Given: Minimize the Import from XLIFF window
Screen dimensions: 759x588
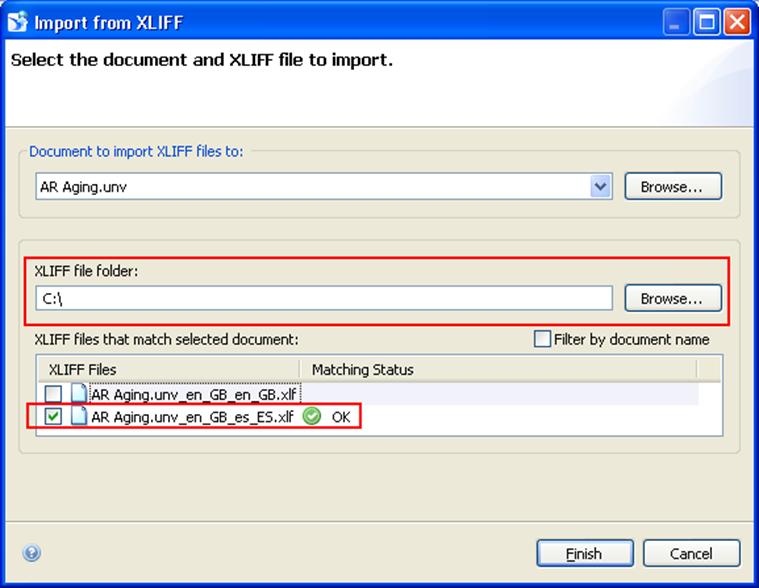Looking at the screenshot, I should click(678, 22).
